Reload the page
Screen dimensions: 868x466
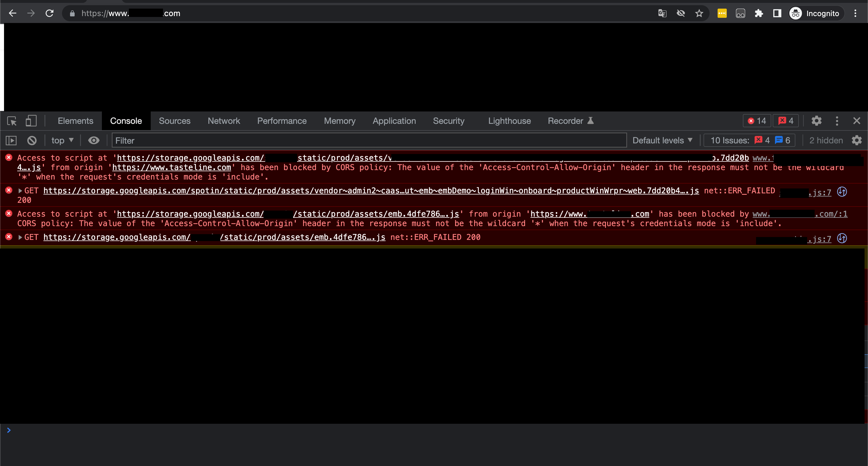point(50,14)
